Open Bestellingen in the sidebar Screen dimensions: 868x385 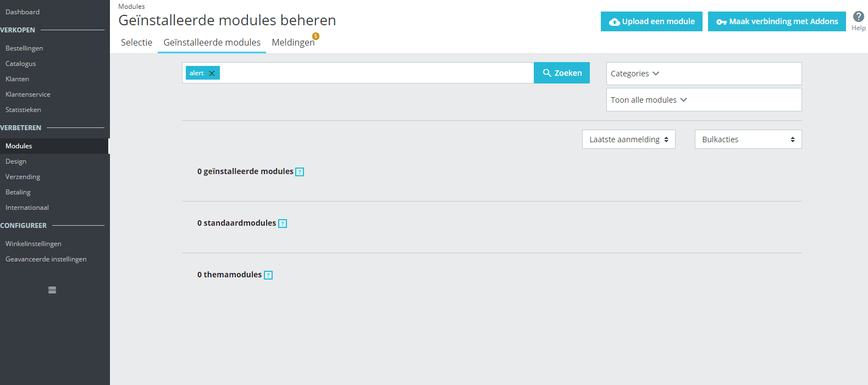point(24,48)
